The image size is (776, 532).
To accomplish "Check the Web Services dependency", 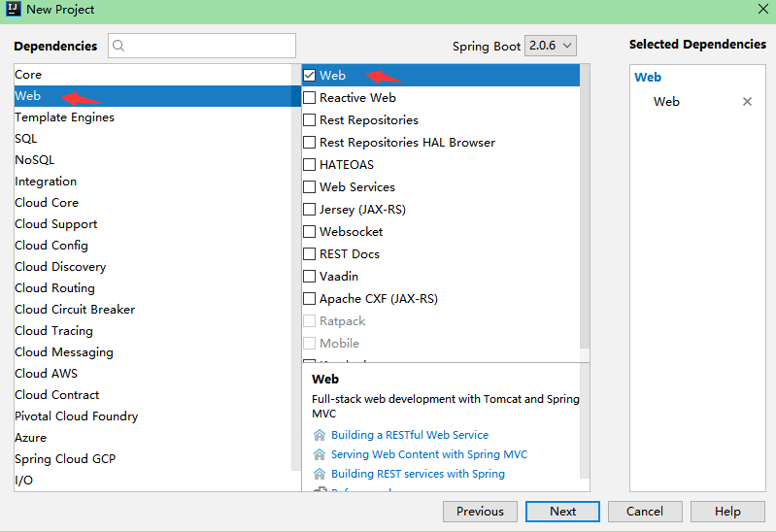I will [309, 186].
